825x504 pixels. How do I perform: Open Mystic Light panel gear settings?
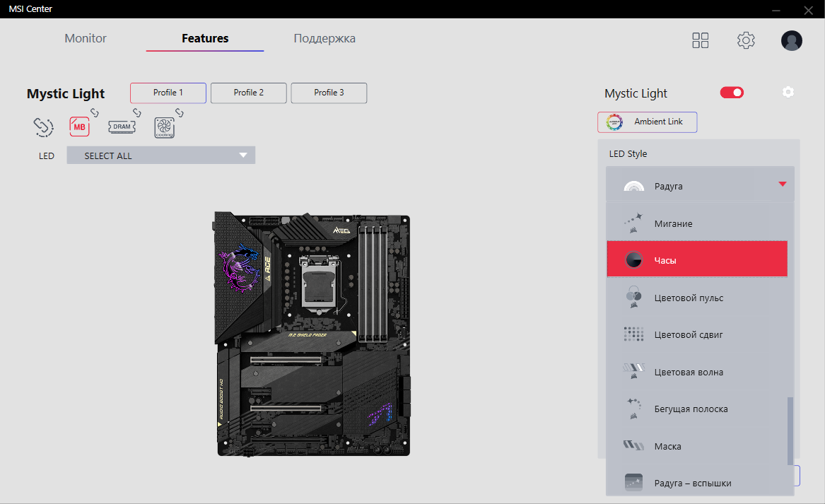pyautogui.click(x=788, y=92)
